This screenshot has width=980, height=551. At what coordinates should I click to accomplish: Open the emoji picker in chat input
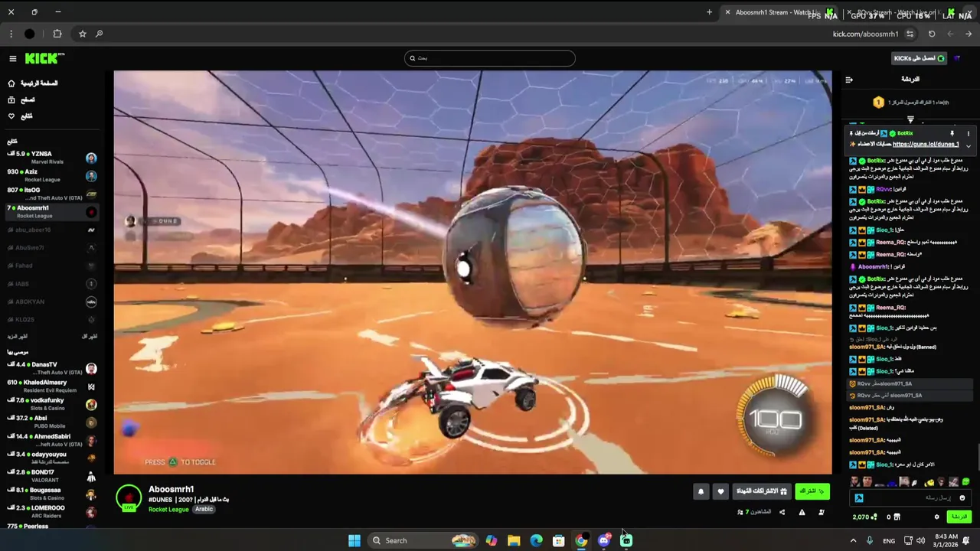click(x=962, y=498)
